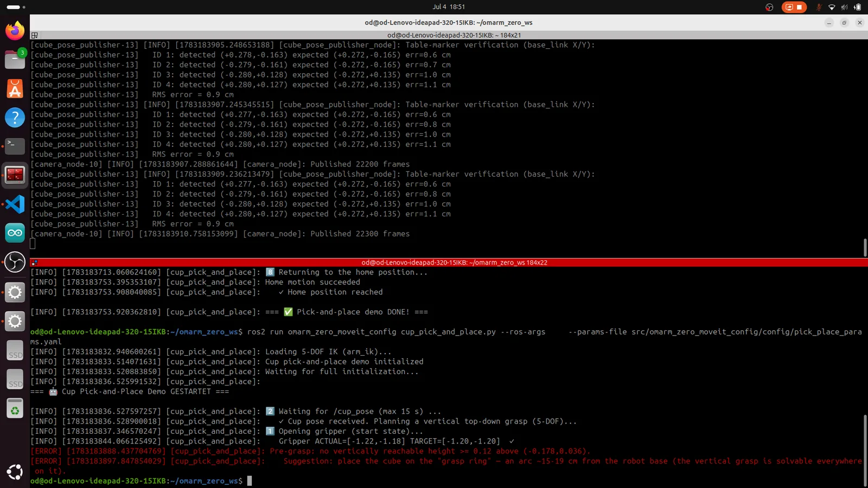Launch Arduino IDE from dock

[15, 233]
